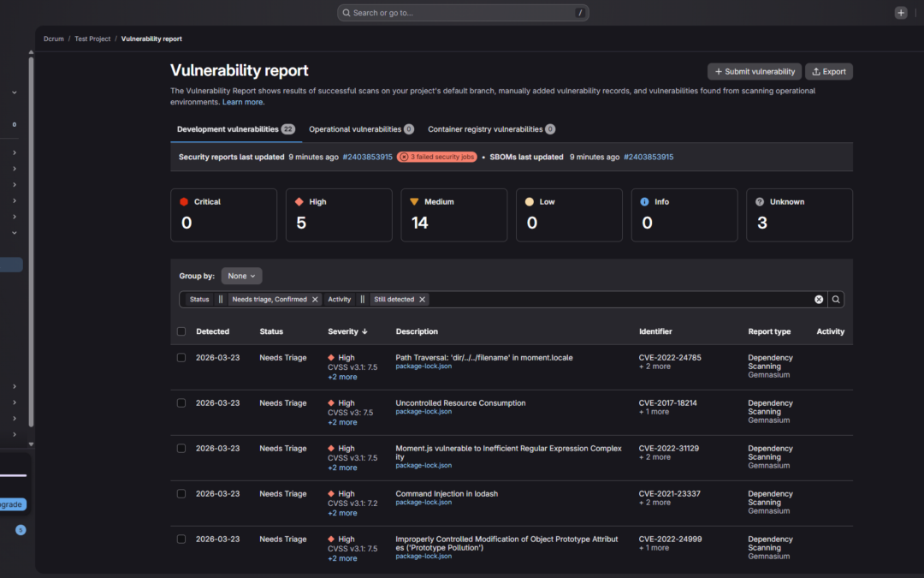
Task: Expand +2 more scores for Uncontrolled Resource Consumption row
Action: (x=342, y=423)
